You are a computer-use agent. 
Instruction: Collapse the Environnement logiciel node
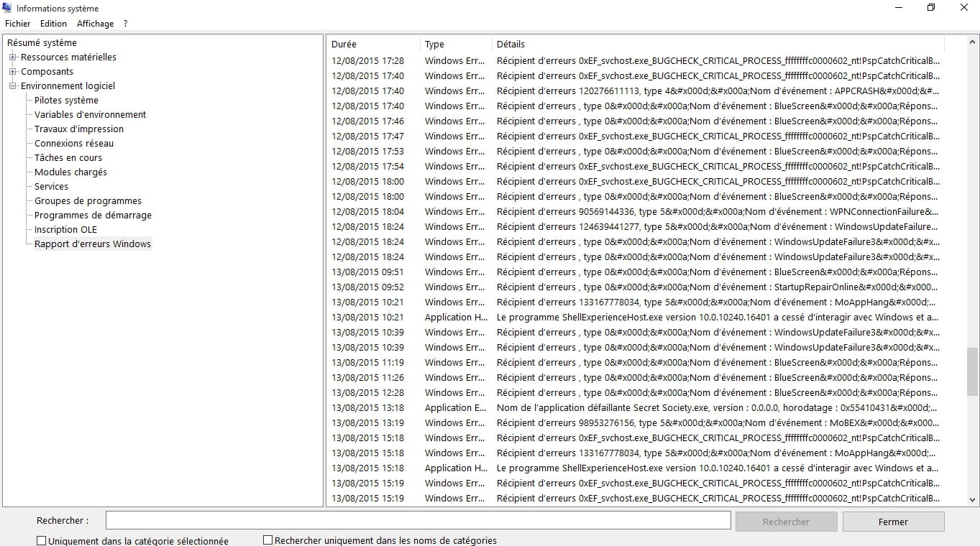pos(13,86)
